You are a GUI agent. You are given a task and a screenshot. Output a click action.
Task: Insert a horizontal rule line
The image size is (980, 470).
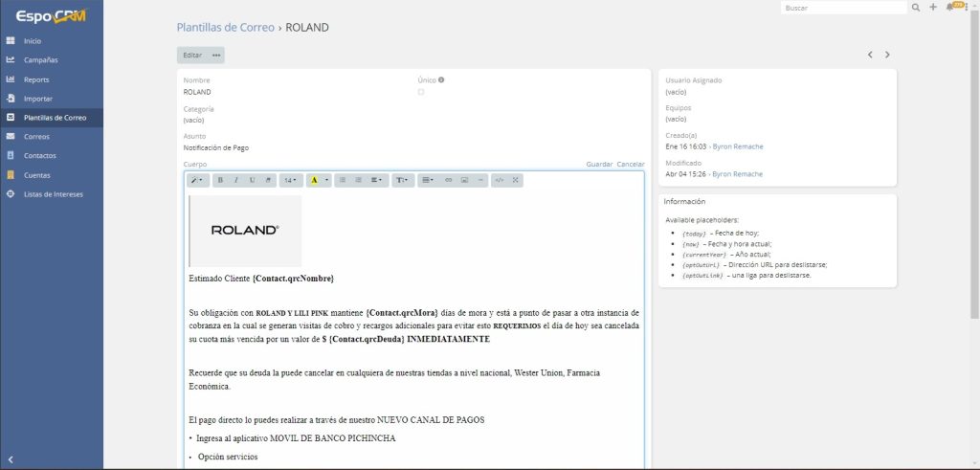click(480, 180)
